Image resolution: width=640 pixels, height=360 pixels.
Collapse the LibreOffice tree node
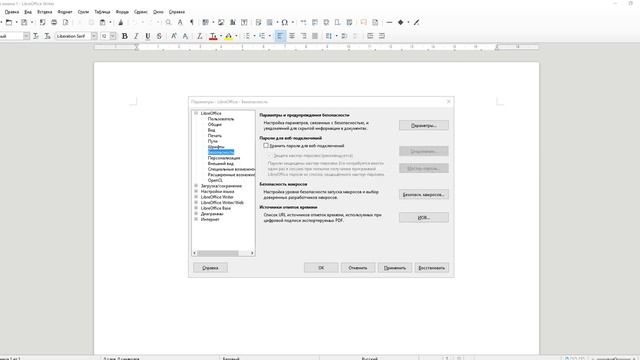coord(196,113)
